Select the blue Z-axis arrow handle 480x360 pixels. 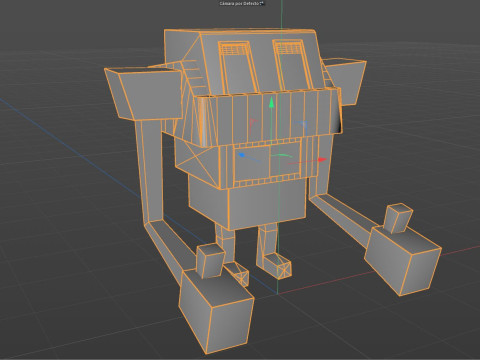[242, 155]
